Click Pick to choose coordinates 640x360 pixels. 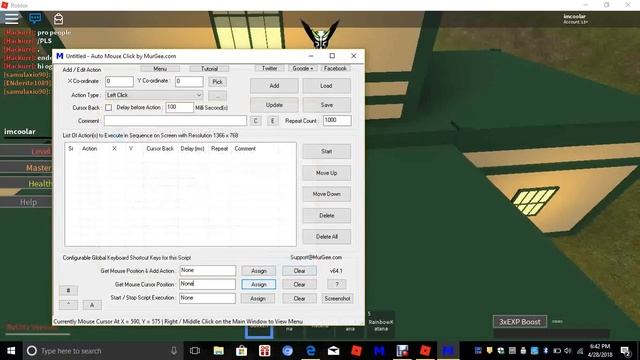(218, 82)
